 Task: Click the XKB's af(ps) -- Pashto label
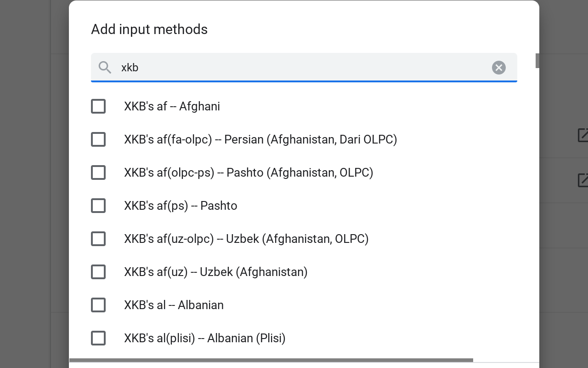tap(181, 206)
